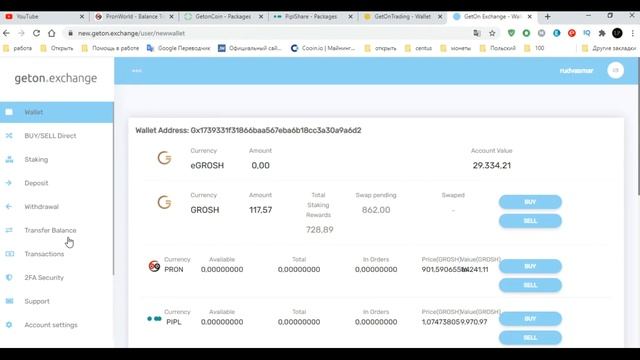Open Другие закладки folder
The height and width of the screenshot is (360, 640).
(x=609, y=48)
